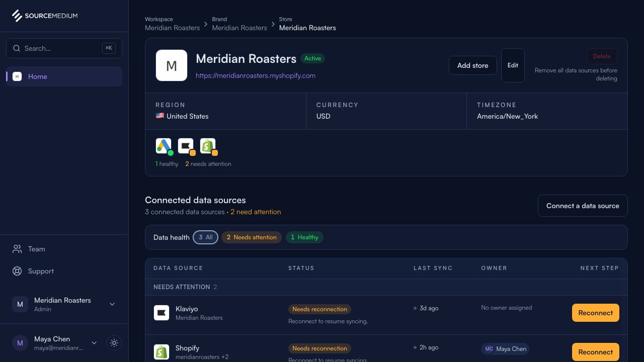This screenshot has width=644, height=362.
Task: Click the Home M icon in sidebar
Action: 17,76
